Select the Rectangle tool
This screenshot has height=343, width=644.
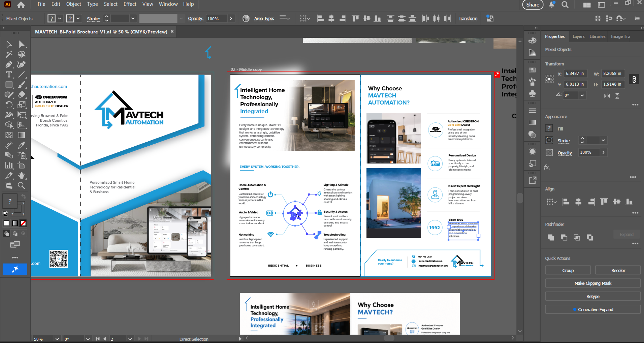click(9, 85)
